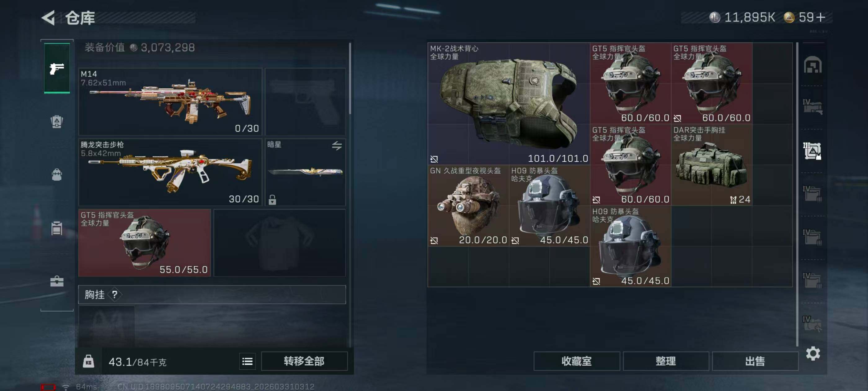Open the chest rig category icon
Image resolution: width=868 pixels, height=391 pixels.
pyautogui.click(x=57, y=228)
